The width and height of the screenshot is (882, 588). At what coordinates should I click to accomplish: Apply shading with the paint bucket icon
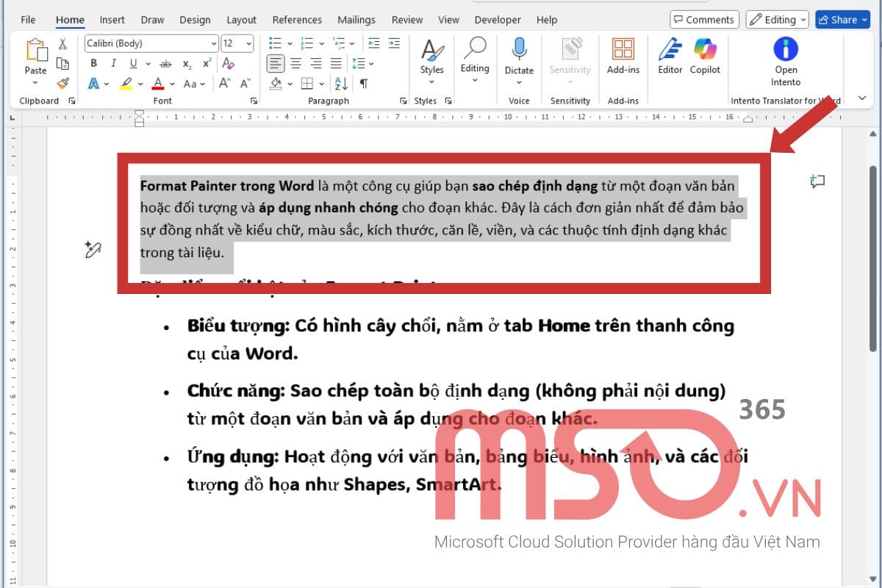click(x=276, y=83)
